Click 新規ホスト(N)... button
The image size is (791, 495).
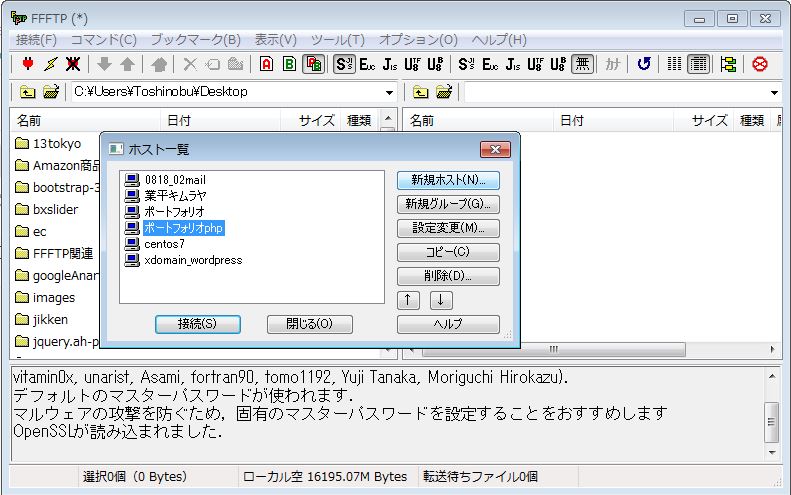(x=448, y=180)
